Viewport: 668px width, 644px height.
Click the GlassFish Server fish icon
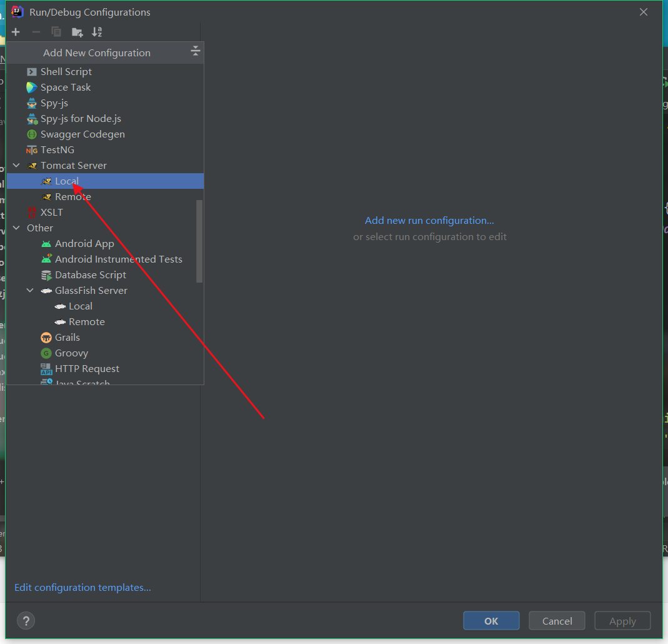46,291
